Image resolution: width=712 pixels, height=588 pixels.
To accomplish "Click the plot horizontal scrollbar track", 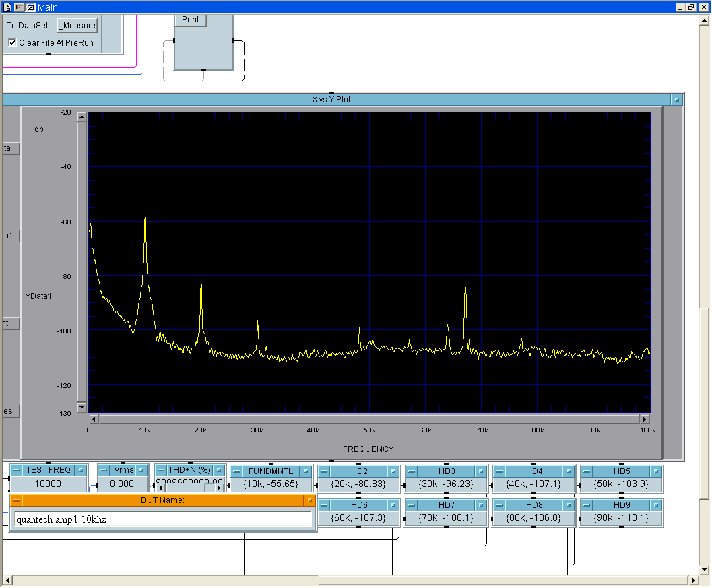I will coord(369,419).
